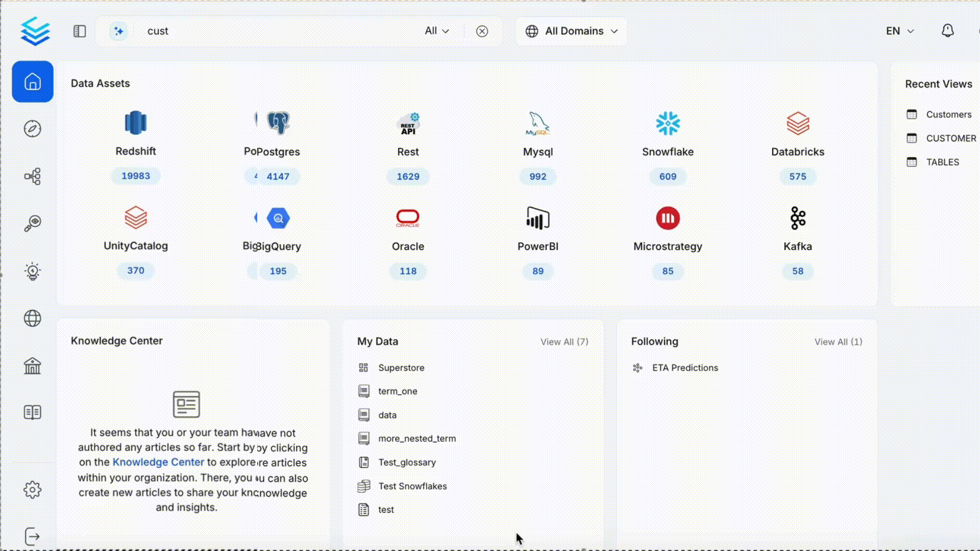Open the notifications bell

point(947,31)
